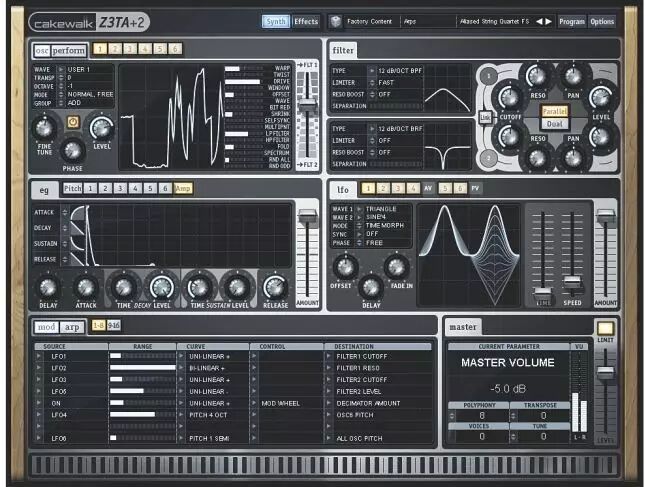Click the LFO2 range bar
Viewport: 650px width, 487px height.
pos(142,368)
